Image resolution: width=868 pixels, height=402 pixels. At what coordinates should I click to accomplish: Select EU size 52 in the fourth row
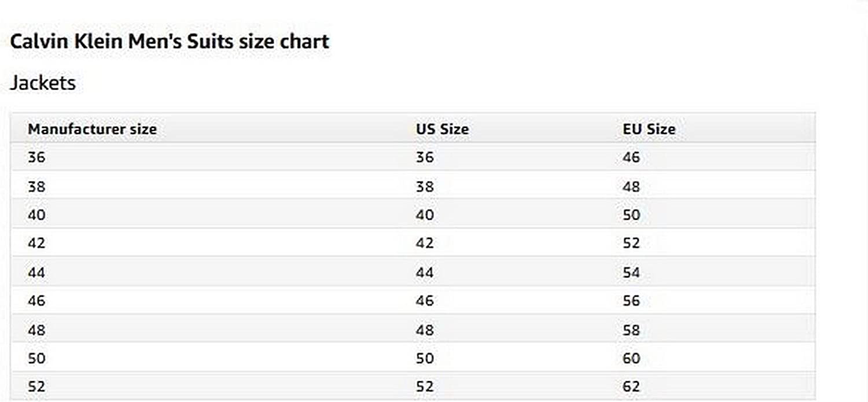[631, 243]
